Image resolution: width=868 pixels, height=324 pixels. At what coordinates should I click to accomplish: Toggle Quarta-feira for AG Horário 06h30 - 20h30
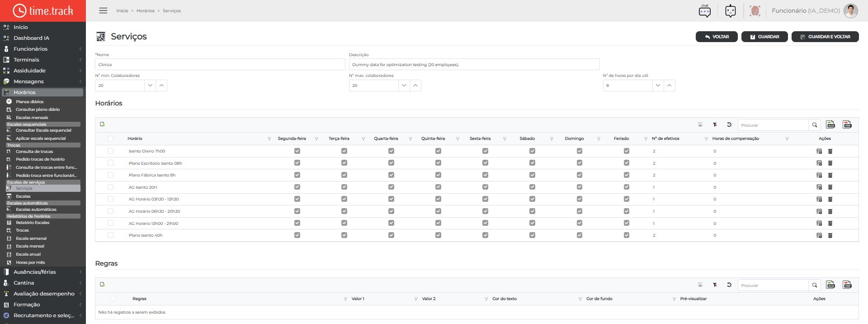tap(391, 211)
